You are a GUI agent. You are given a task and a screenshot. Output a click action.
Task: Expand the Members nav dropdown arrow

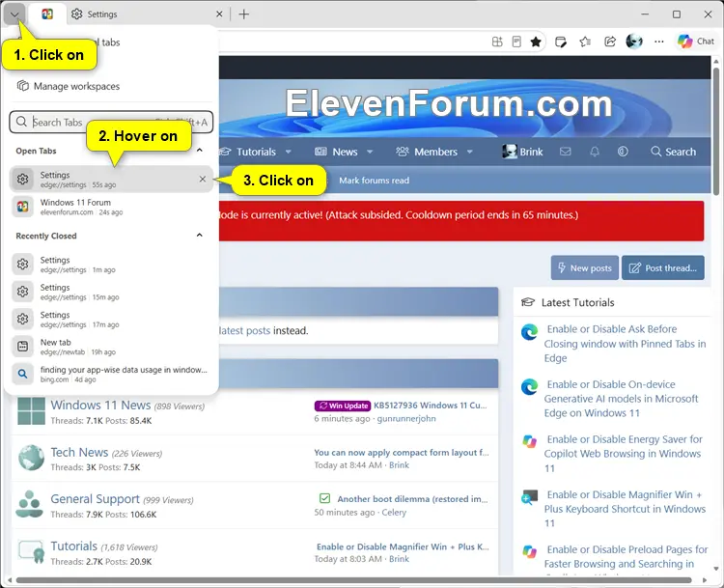click(470, 152)
